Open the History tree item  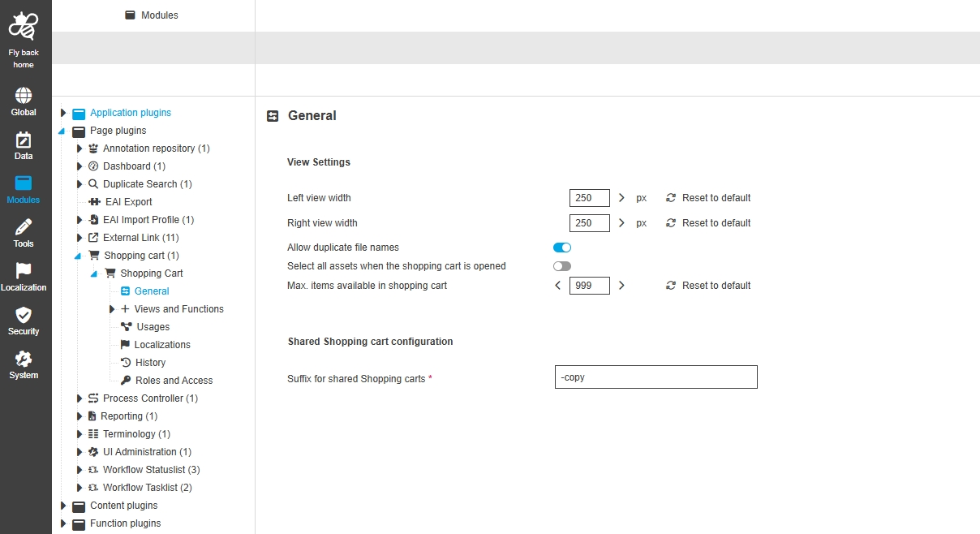click(150, 363)
